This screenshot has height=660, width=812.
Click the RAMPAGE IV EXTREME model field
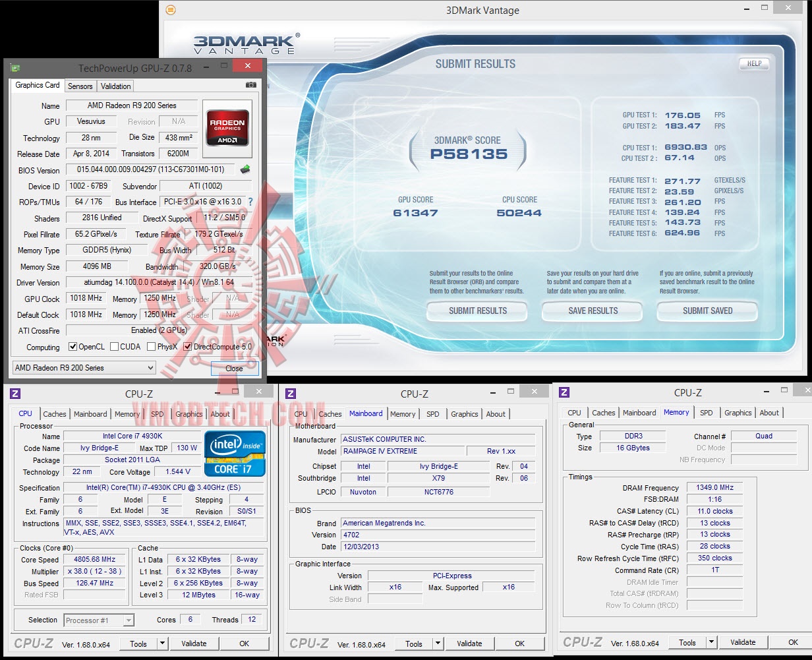(402, 451)
